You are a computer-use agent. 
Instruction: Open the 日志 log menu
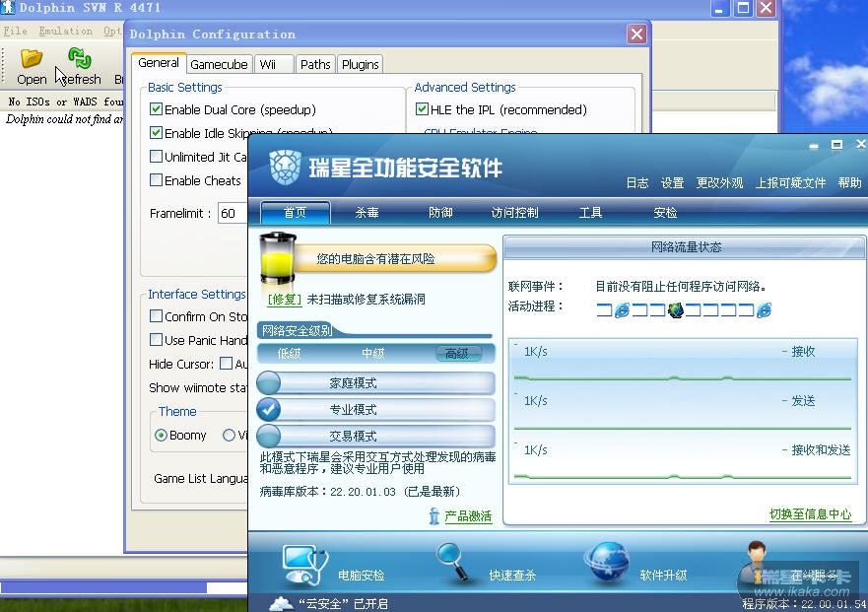point(637,182)
